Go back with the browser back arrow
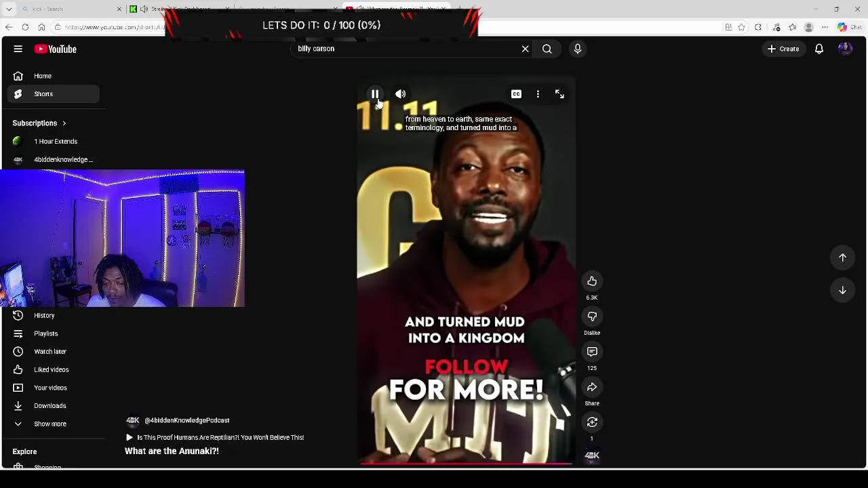Screen dimensions: 868x488 click(9, 27)
